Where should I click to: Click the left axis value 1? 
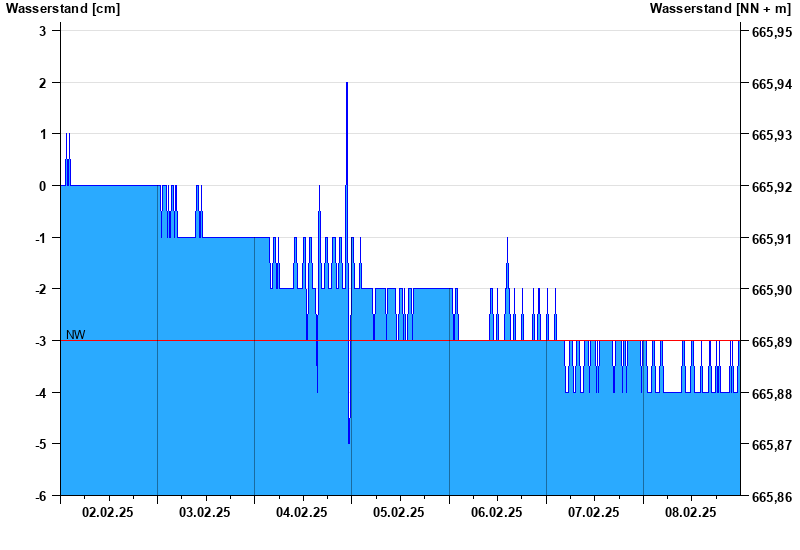pyautogui.click(x=42, y=134)
